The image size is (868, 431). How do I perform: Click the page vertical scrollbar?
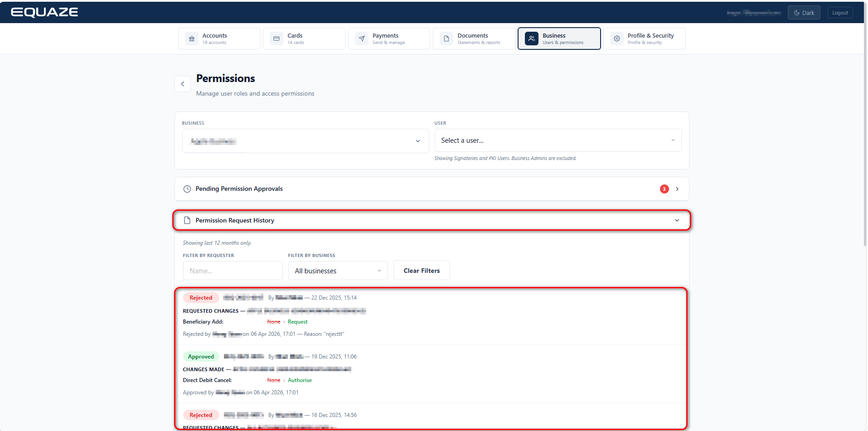[x=865, y=125]
